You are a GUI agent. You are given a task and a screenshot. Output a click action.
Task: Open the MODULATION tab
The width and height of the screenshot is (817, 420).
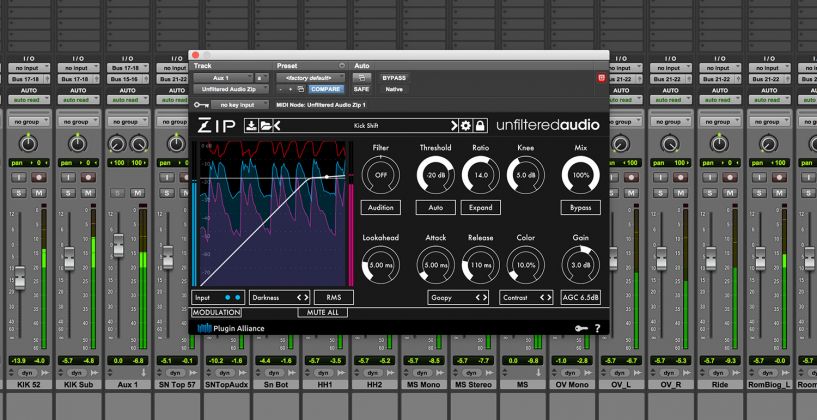point(216,312)
